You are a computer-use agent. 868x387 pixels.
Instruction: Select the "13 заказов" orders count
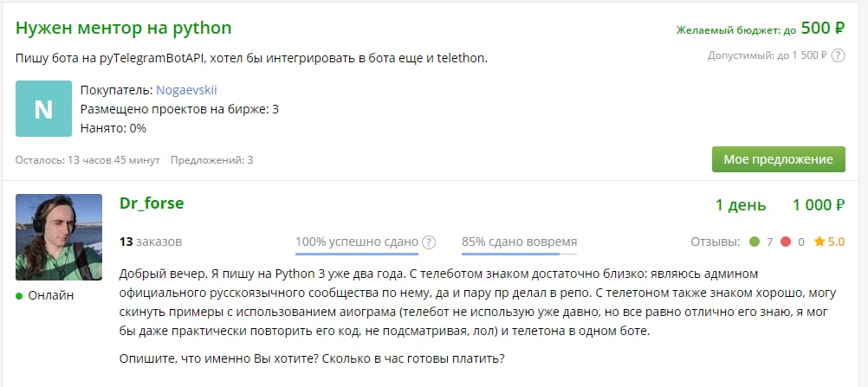[150, 242]
